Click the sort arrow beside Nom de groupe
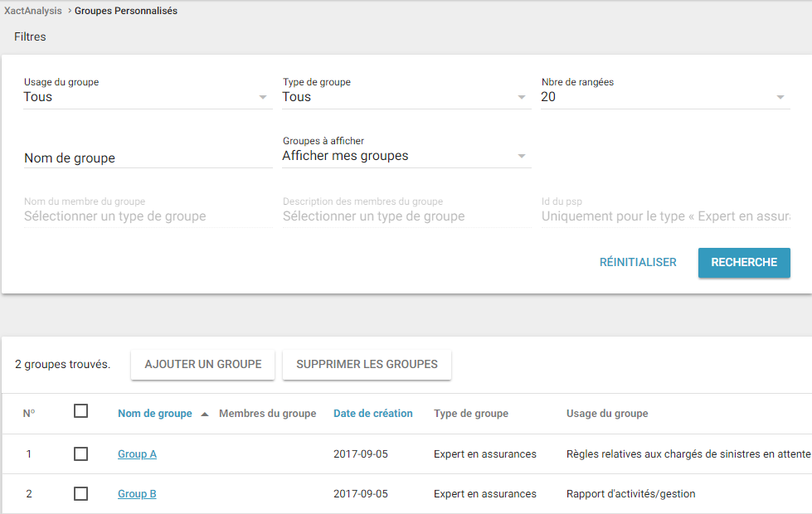 coord(205,414)
